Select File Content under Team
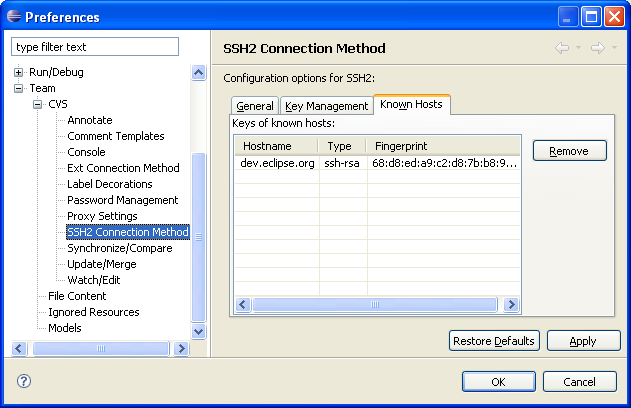Screen dimensions: 631x408 (77, 296)
